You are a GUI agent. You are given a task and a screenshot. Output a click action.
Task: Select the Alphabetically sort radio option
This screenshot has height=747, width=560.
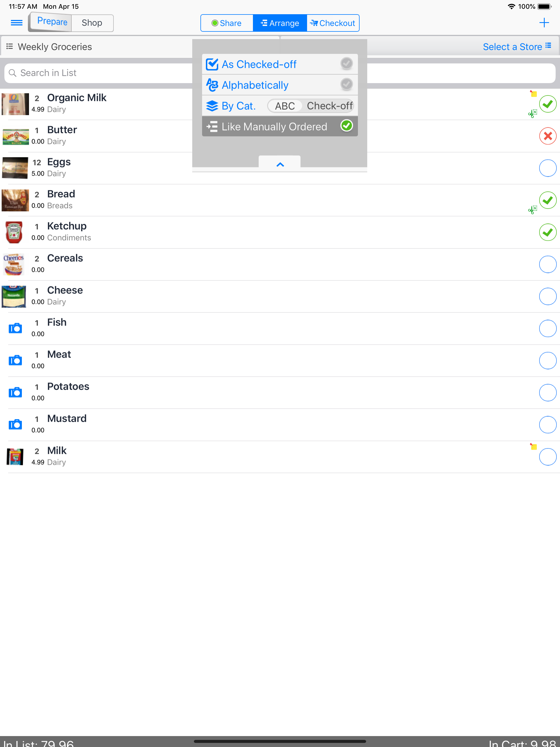pos(346,84)
